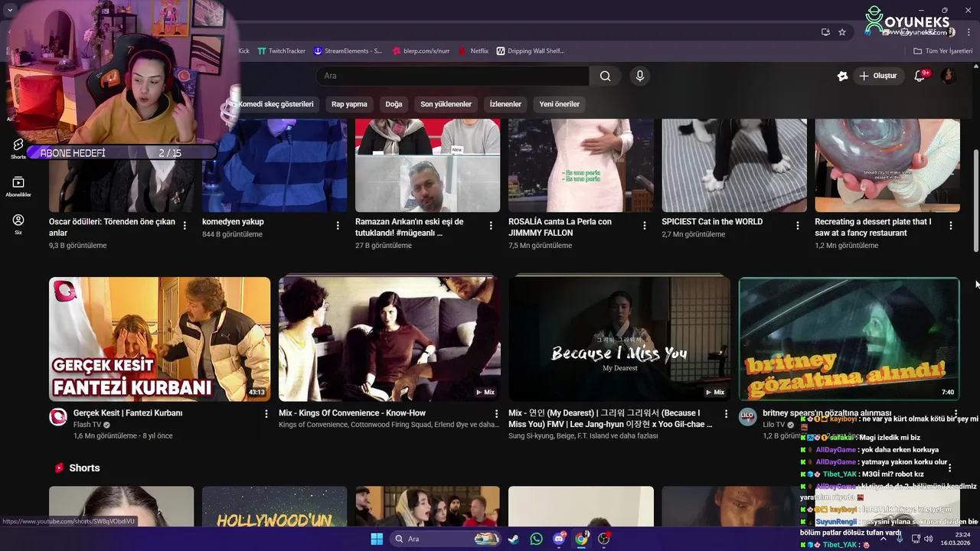Image resolution: width=980 pixels, height=551 pixels.
Task: Click in the YouTube Ara search field
Action: [x=452, y=76]
